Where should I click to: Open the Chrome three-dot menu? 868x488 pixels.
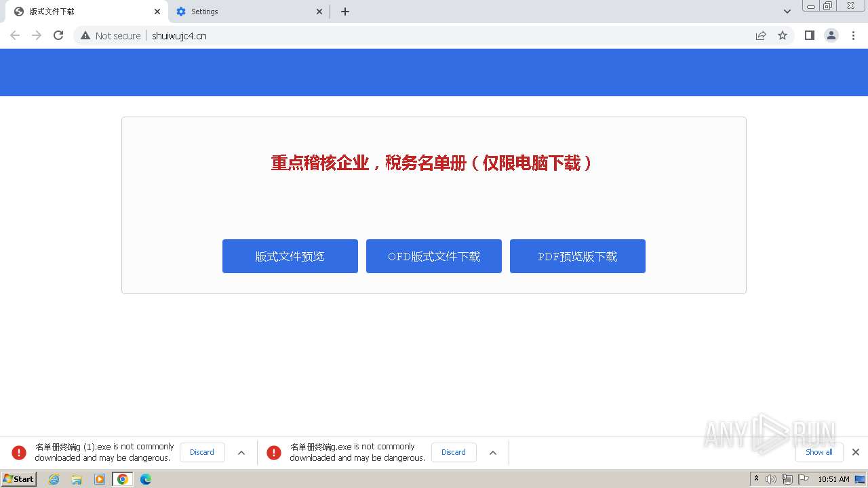854,35
